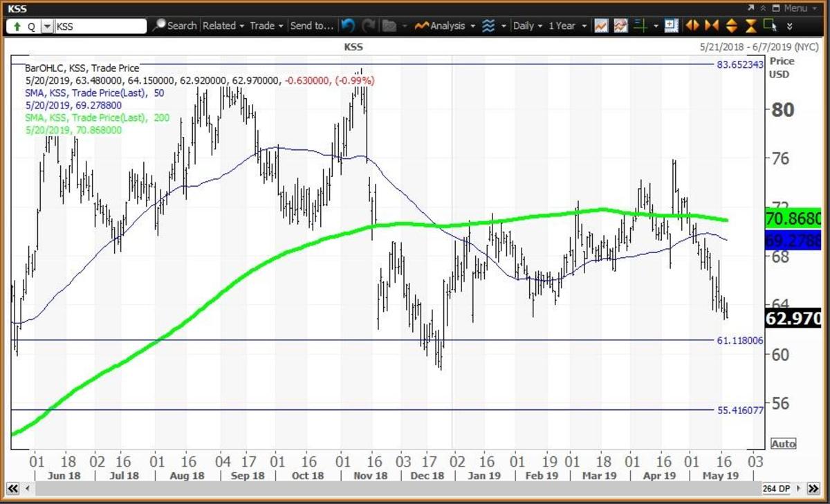Image resolution: width=830 pixels, height=504 pixels.
Task: Open the Trade menu
Action: [x=267, y=26]
